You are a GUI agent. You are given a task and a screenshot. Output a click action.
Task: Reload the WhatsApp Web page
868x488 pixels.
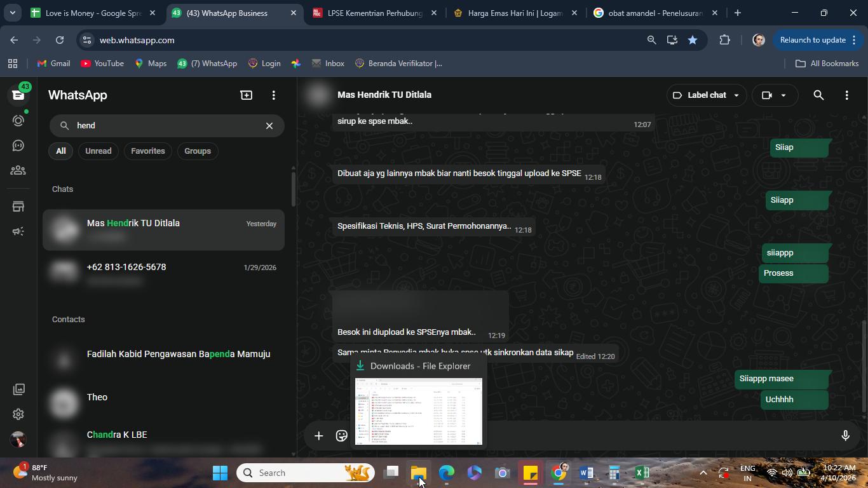pos(60,40)
